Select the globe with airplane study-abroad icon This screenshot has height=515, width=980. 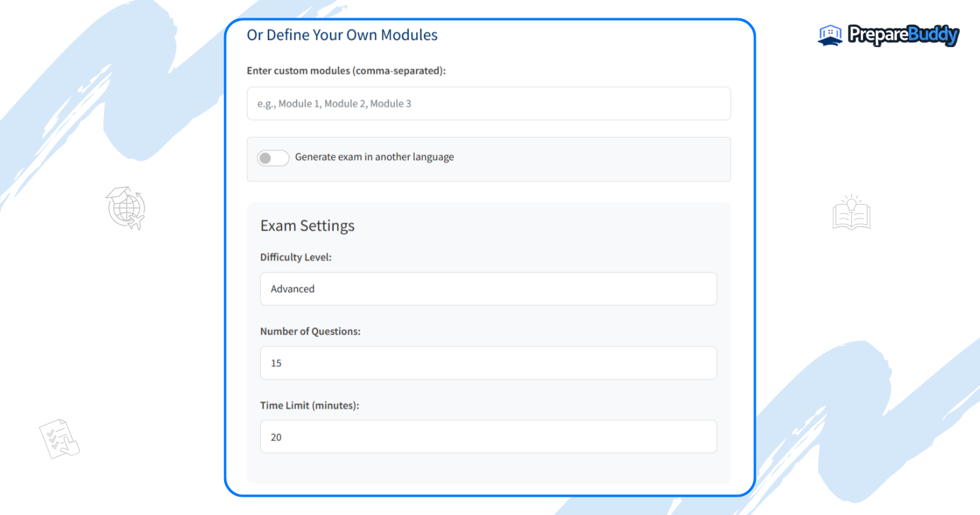[x=124, y=208]
